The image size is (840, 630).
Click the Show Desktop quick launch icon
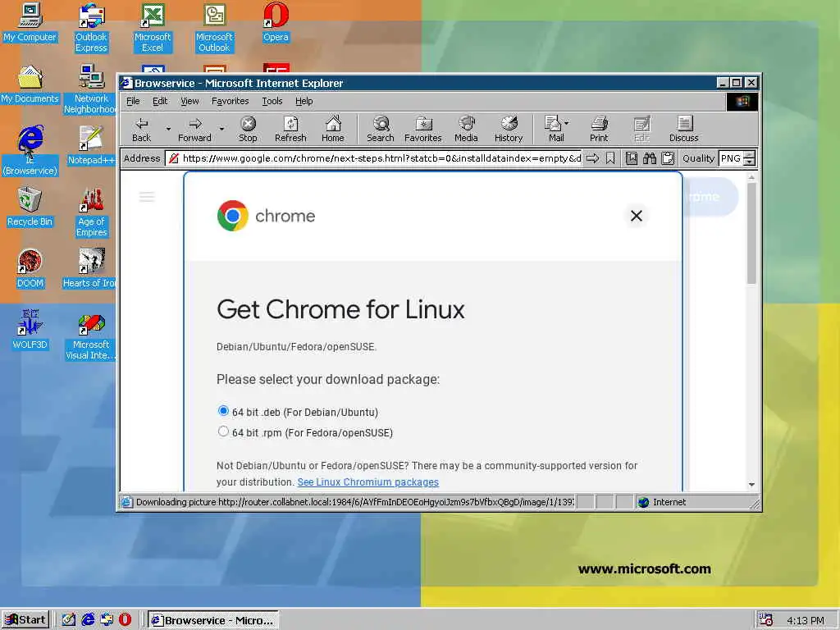coord(69,620)
